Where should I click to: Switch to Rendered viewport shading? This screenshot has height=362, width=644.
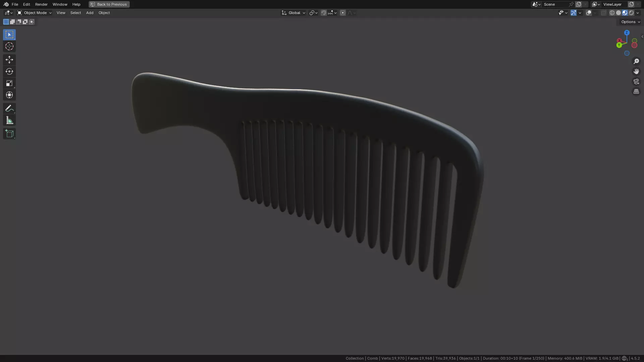click(x=631, y=13)
